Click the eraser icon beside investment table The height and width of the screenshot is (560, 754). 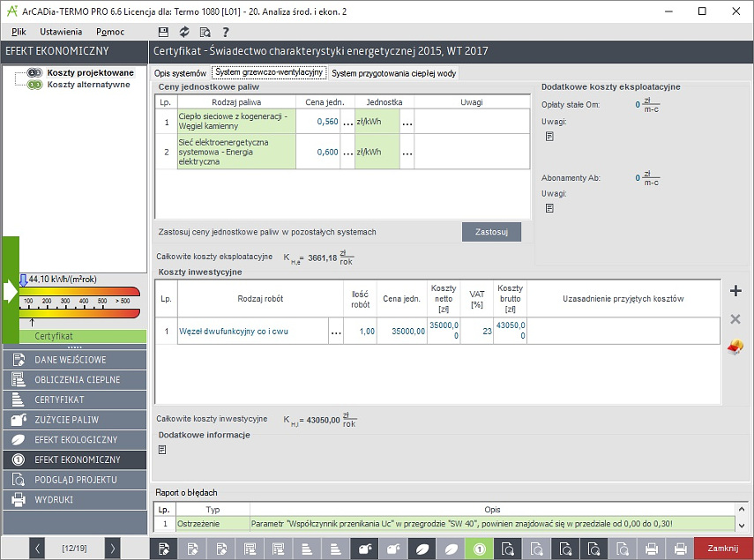point(735,347)
